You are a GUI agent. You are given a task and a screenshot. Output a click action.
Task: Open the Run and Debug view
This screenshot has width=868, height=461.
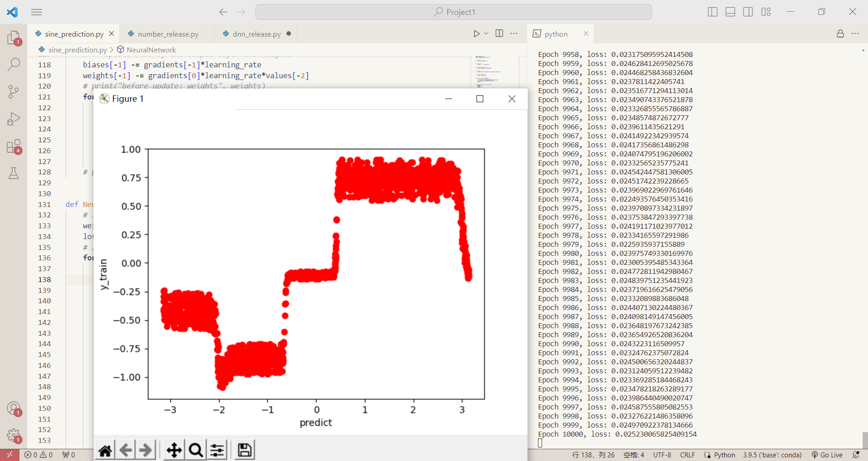14,119
